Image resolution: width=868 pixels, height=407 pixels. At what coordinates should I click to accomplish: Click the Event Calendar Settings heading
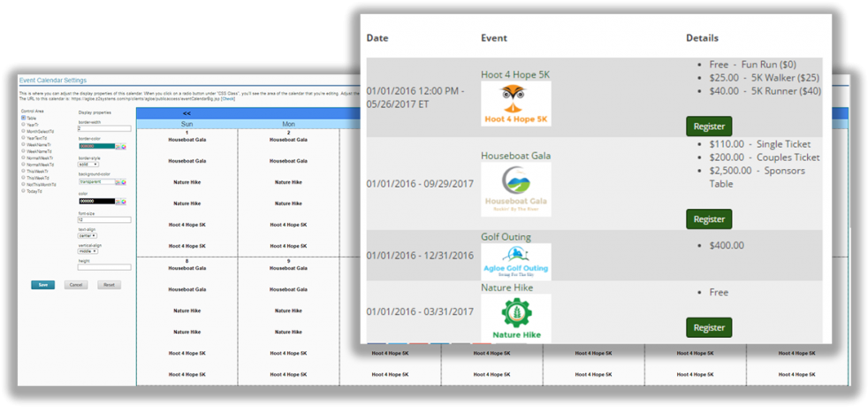pos(52,81)
